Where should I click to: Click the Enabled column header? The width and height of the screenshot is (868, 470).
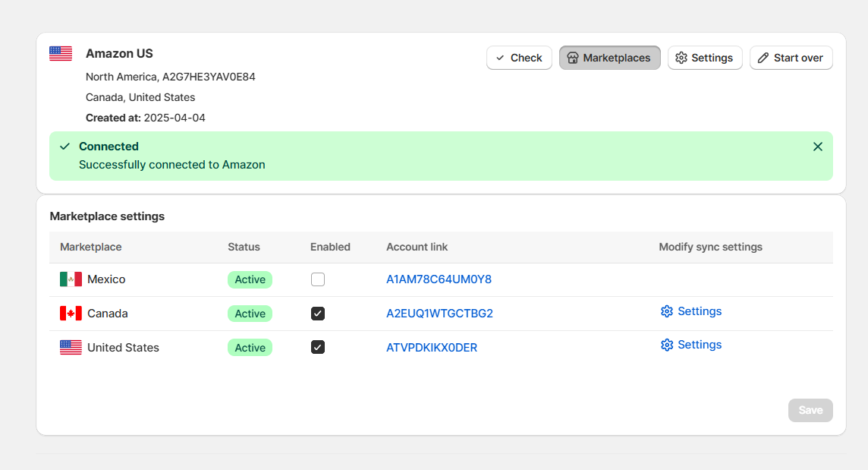click(330, 248)
